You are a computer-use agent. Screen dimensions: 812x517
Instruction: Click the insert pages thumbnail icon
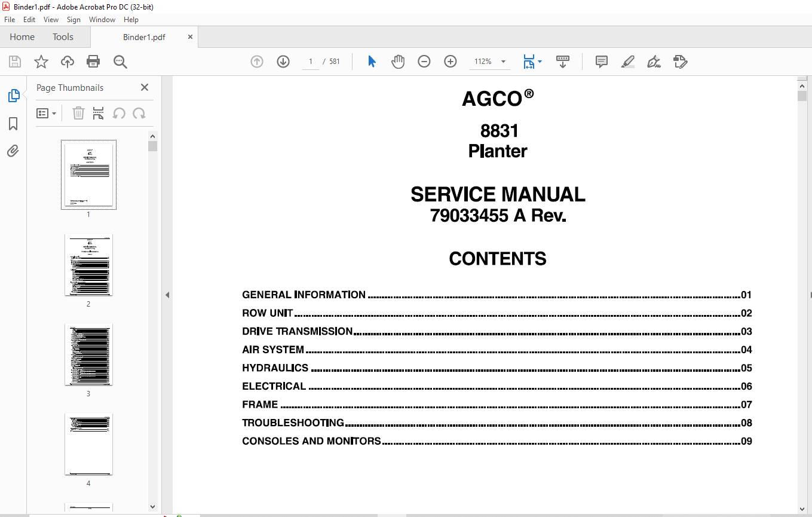pyautogui.click(x=99, y=114)
